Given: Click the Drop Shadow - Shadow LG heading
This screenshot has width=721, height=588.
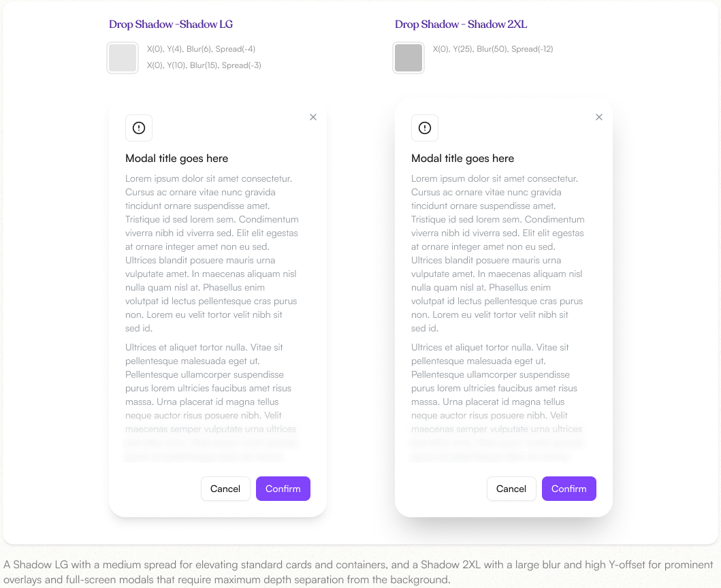Looking at the screenshot, I should coord(171,24).
